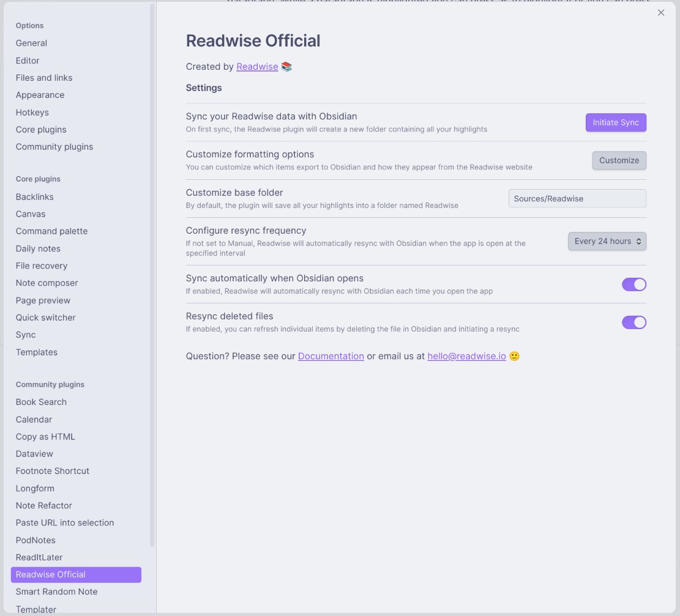The height and width of the screenshot is (616, 680).
Task: Go to Hotkeys settings
Action: tap(32, 113)
